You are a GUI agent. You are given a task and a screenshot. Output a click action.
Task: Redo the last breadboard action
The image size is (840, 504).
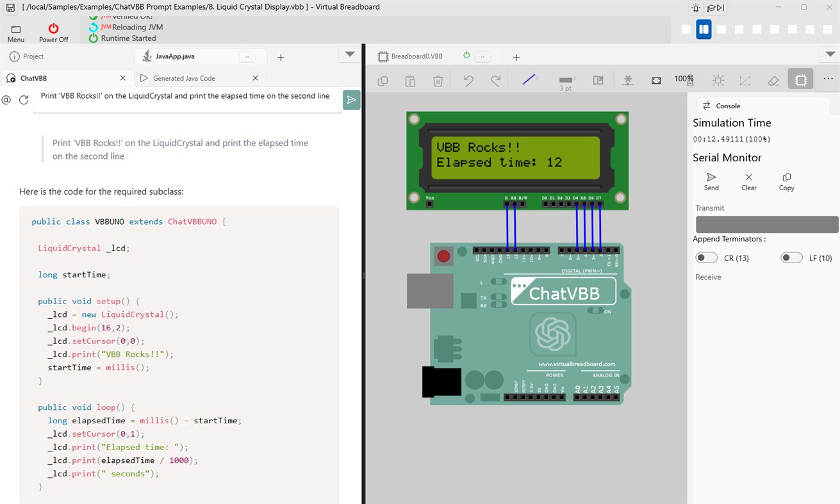[495, 79]
